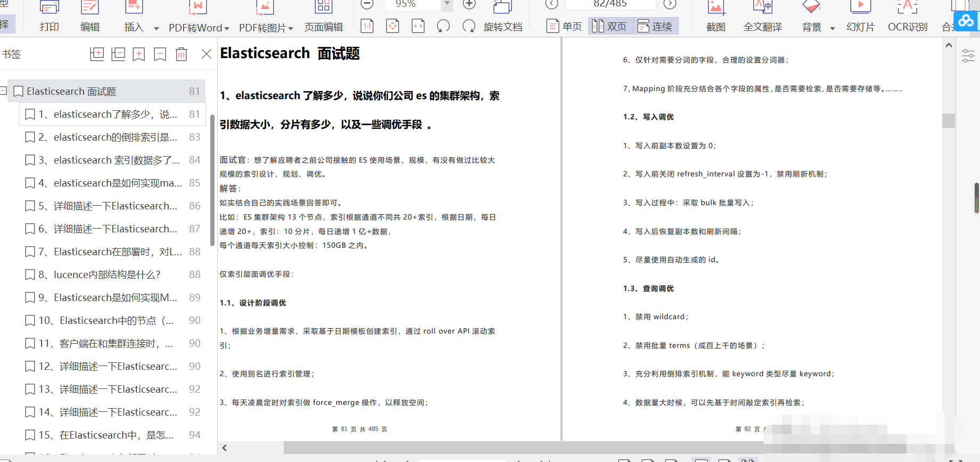Open bookmark 6、详细描述一下Elasticsearch

click(112, 229)
